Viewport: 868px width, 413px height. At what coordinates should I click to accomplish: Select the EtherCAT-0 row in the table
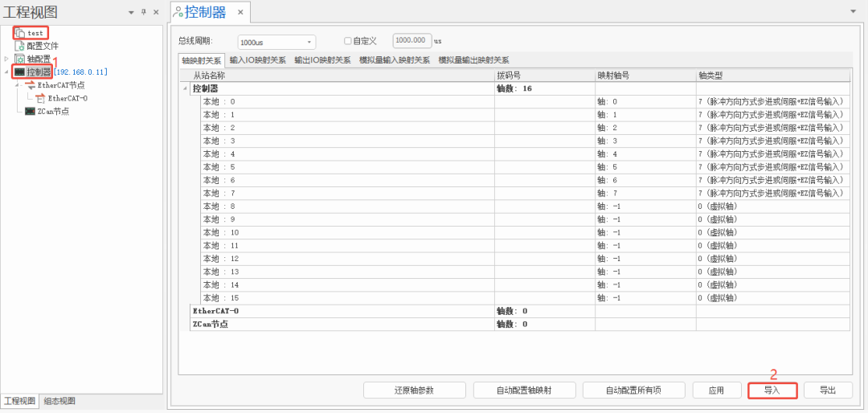[x=519, y=311]
